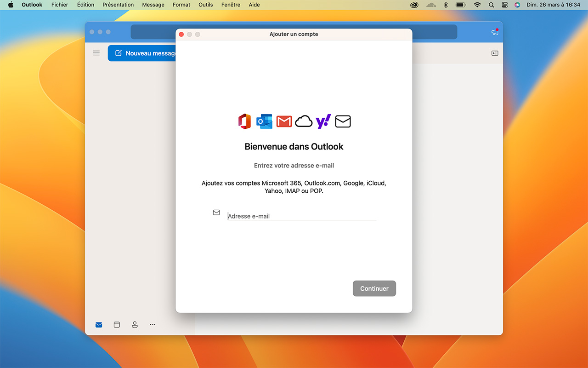The width and height of the screenshot is (588, 368).
Task: Click the megaphone announcements icon in Outlook toolbar
Action: 495,32
